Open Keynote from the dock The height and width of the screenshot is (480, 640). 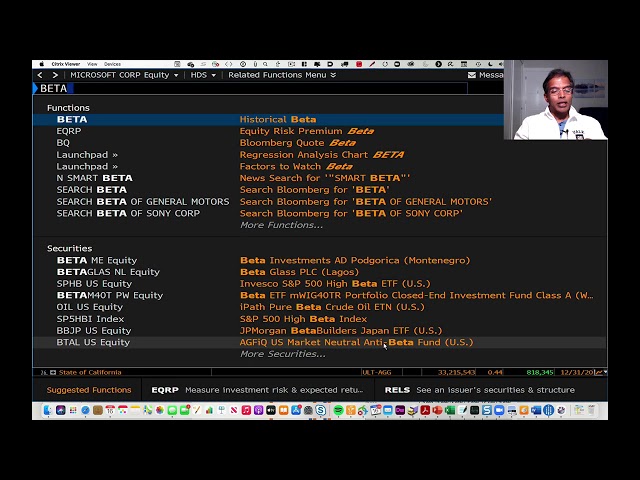click(221, 410)
